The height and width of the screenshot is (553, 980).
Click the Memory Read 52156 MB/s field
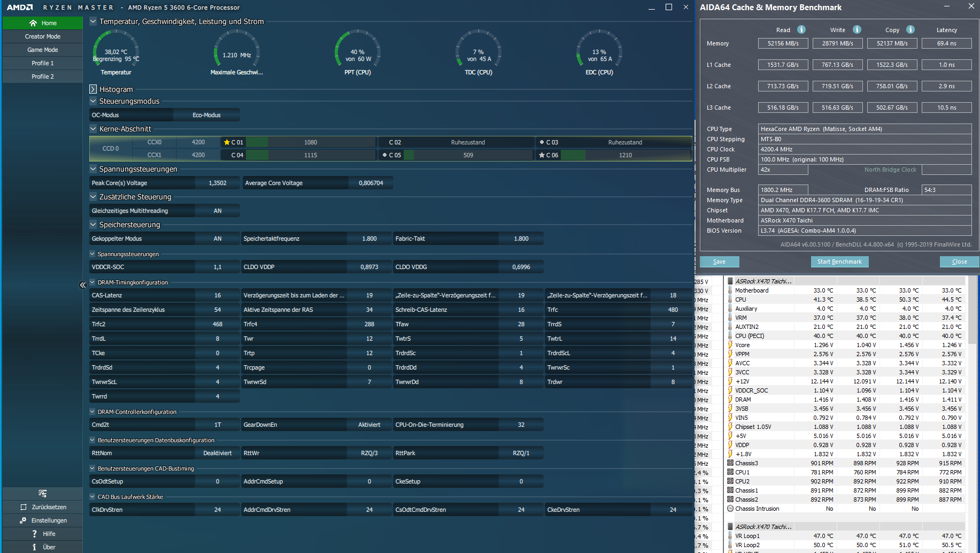tap(783, 43)
